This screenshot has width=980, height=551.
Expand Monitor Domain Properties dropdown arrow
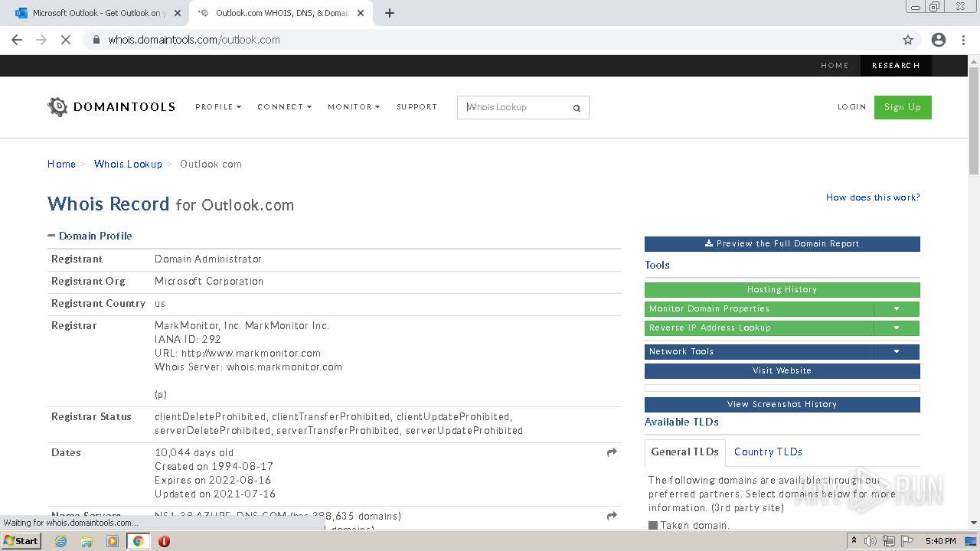tap(897, 308)
